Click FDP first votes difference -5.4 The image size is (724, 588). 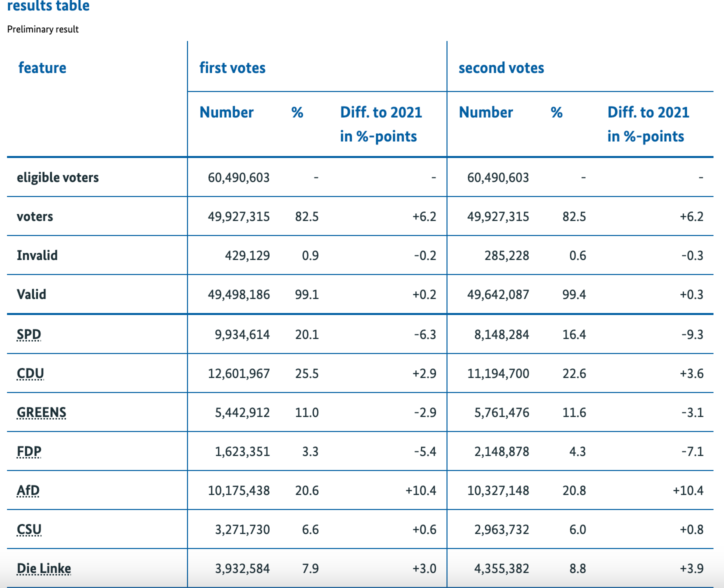[x=425, y=451]
